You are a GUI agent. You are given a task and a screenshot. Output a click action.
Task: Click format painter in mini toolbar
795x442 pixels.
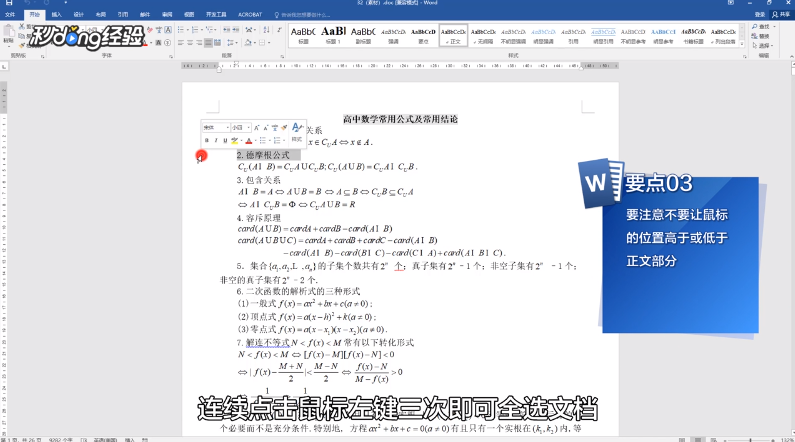tap(284, 127)
